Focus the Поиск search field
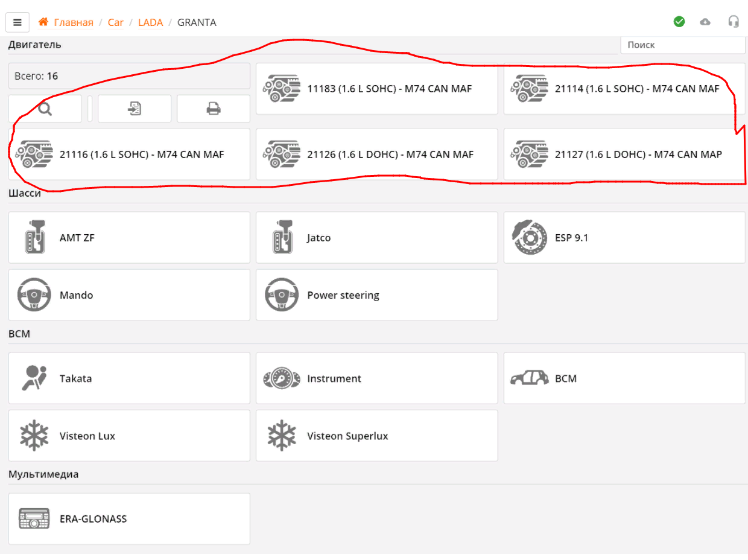This screenshot has height=560, width=748. [x=683, y=45]
